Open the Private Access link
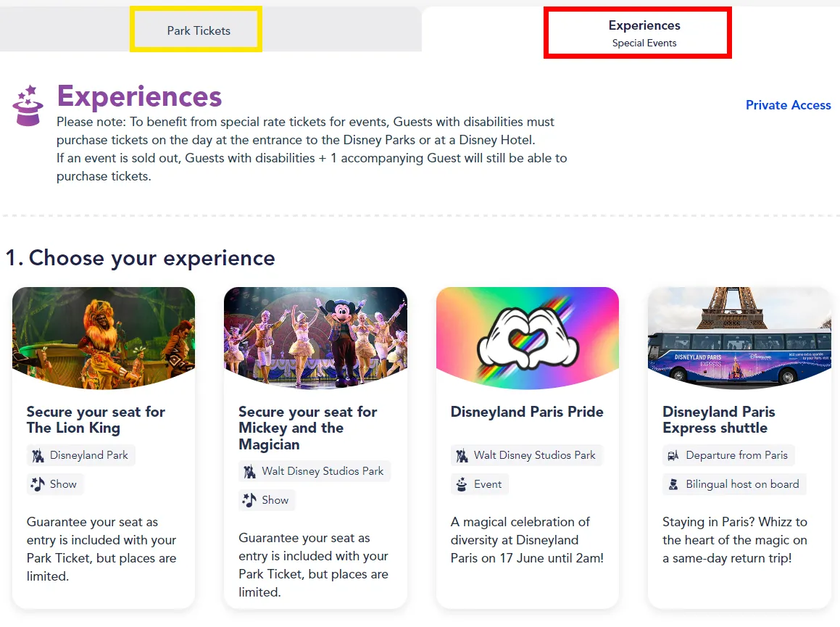This screenshot has height=627, width=840. click(788, 105)
